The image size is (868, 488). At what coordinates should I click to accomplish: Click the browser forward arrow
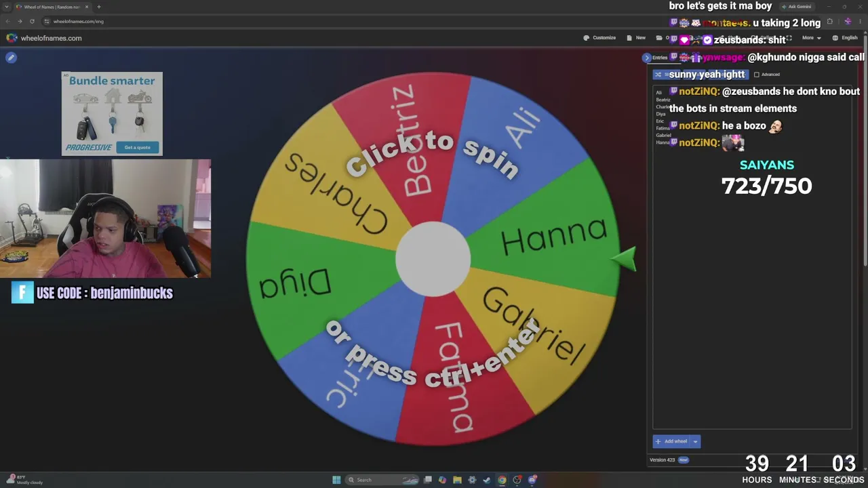click(x=20, y=21)
